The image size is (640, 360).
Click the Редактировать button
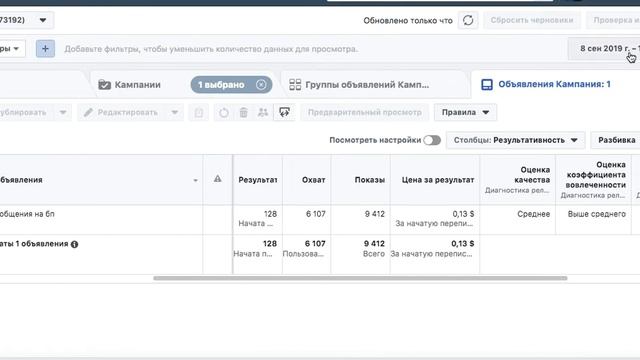pyautogui.click(x=122, y=112)
